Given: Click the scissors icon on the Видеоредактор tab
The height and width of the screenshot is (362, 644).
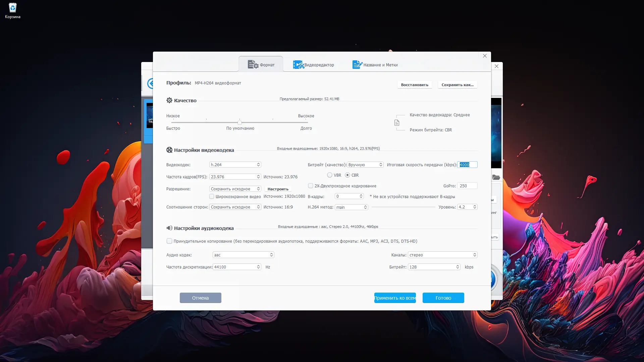Looking at the screenshot, I should (299, 64).
